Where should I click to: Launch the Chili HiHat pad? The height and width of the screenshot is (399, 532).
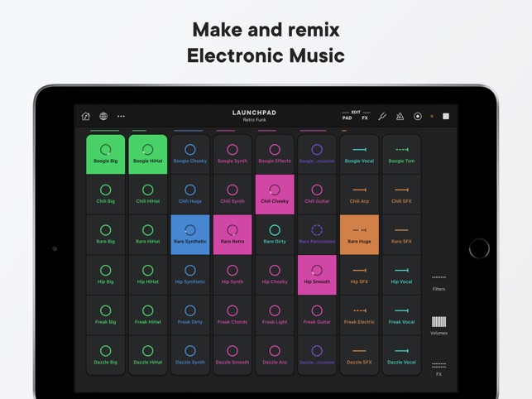coord(148,195)
